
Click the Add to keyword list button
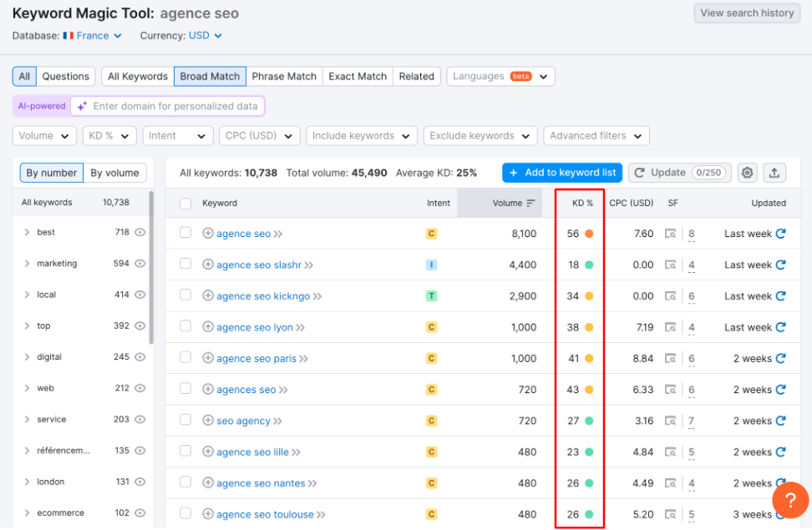click(x=561, y=173)
